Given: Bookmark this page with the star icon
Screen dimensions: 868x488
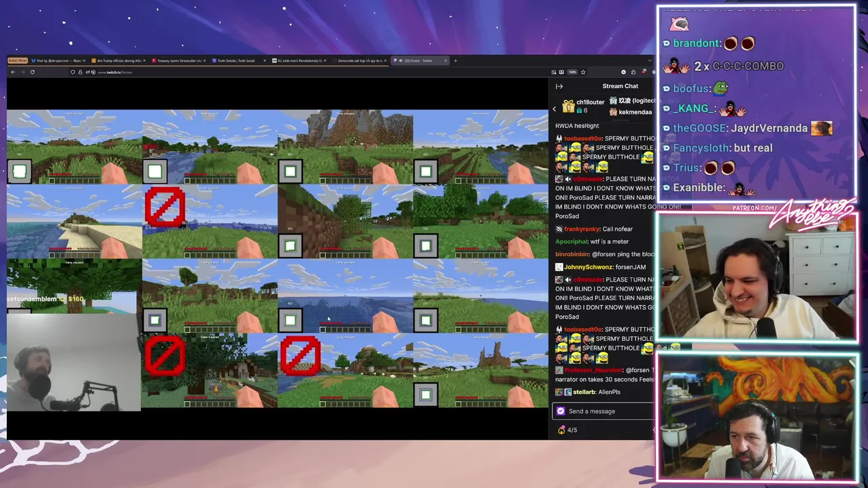Looking at the screenshot, I should pos(583,72).
